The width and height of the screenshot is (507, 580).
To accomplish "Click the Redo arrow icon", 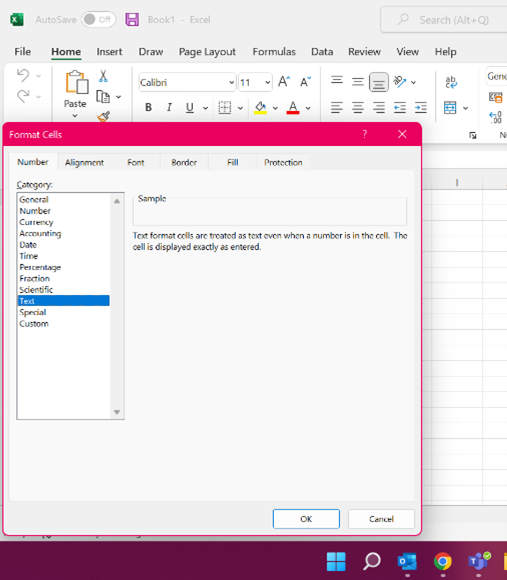I will (23, 96).
